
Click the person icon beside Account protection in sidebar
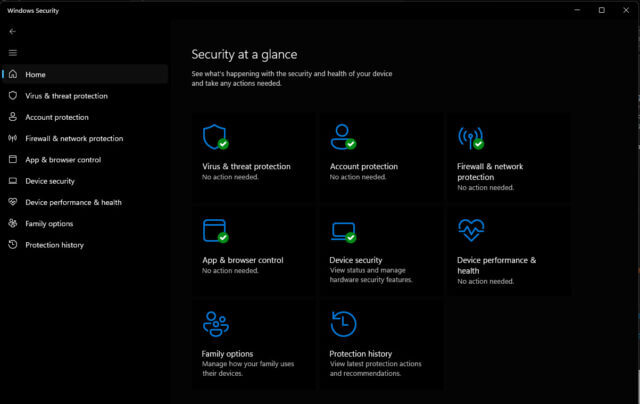13,117
